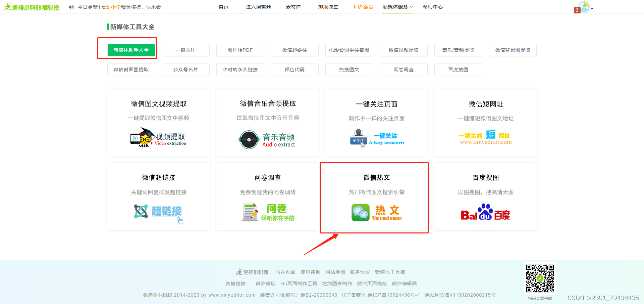Click the footer 速排小蚂蚁 logo
This screenshot has width=644, height=304.
(x=252, y=272)
